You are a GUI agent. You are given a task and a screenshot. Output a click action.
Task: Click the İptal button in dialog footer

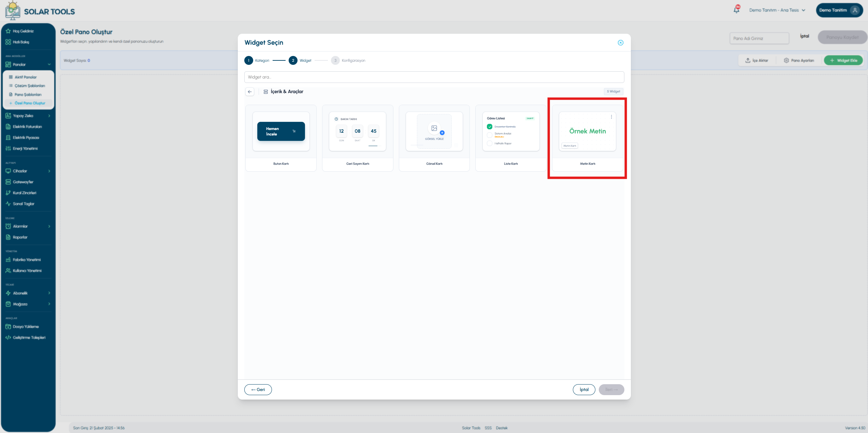pyautogui.click(x=584, y=390)
